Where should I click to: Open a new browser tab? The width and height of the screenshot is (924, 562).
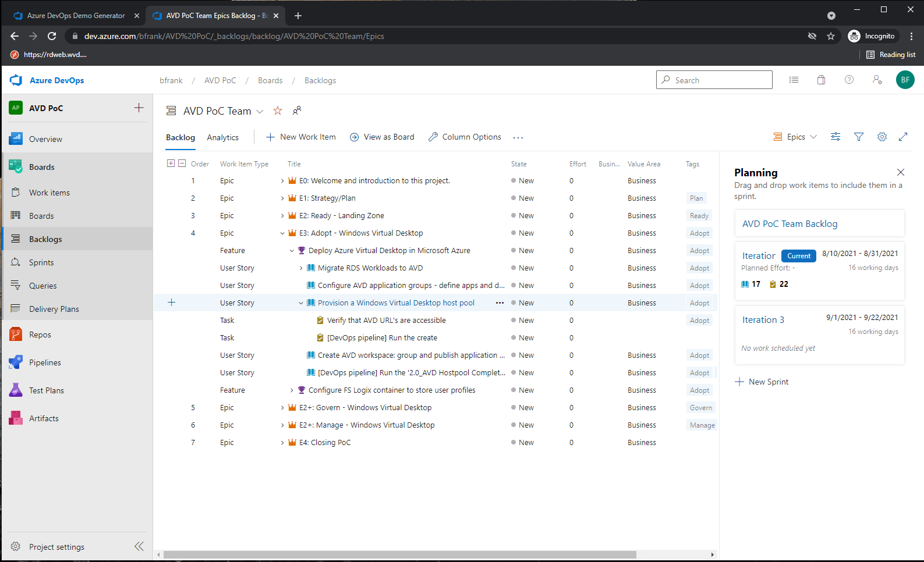(298, 16)
